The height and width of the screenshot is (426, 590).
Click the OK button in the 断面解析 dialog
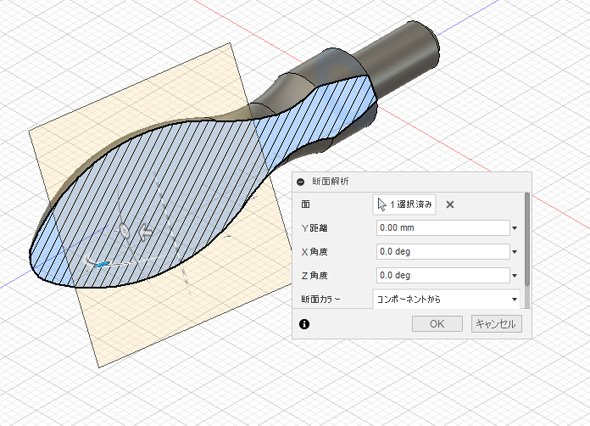coord(437,324)
